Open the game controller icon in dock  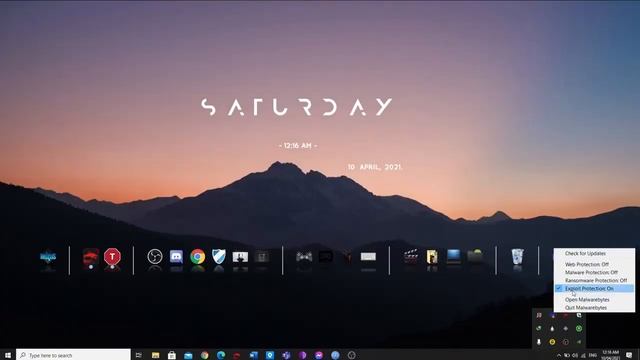coord(304,257)
